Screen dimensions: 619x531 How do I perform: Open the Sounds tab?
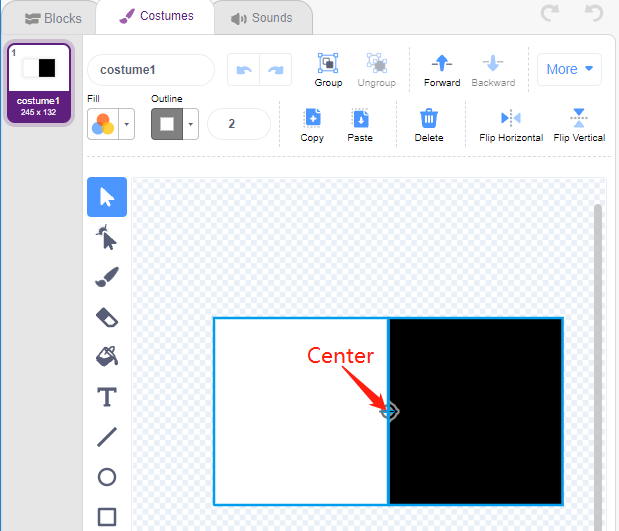(x=262, y=18)
